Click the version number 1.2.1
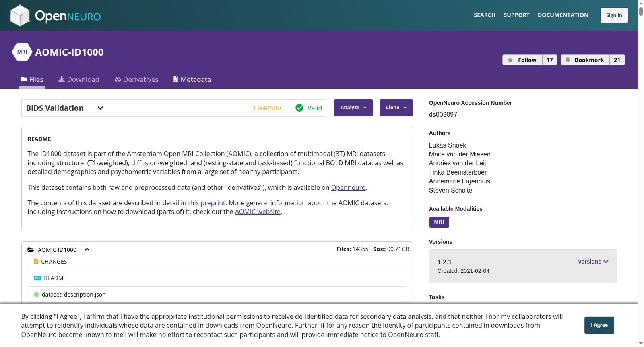The height and width of the screenshot is (347, 644). [445, 262]
